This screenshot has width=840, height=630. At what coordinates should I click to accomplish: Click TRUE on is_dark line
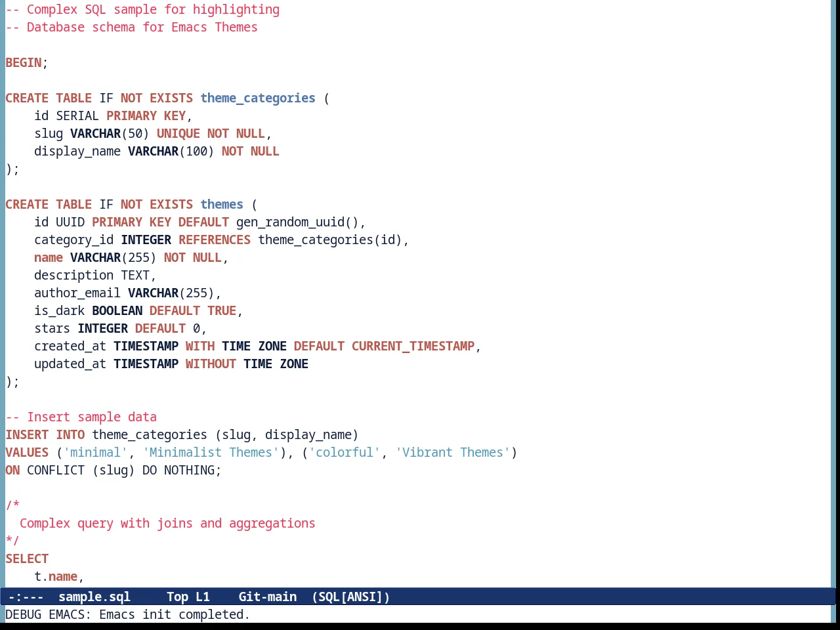tap(222, 310)
